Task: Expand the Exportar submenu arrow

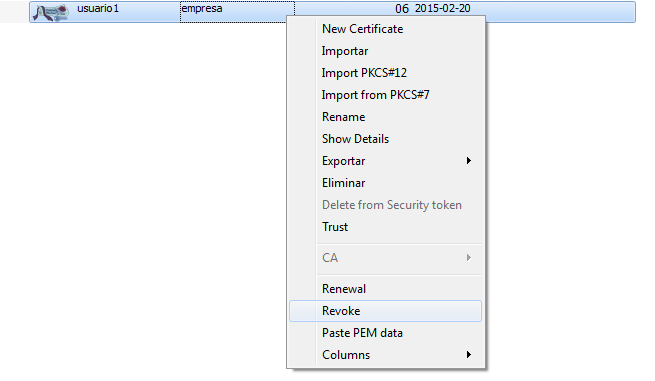Action: point(469,161)
